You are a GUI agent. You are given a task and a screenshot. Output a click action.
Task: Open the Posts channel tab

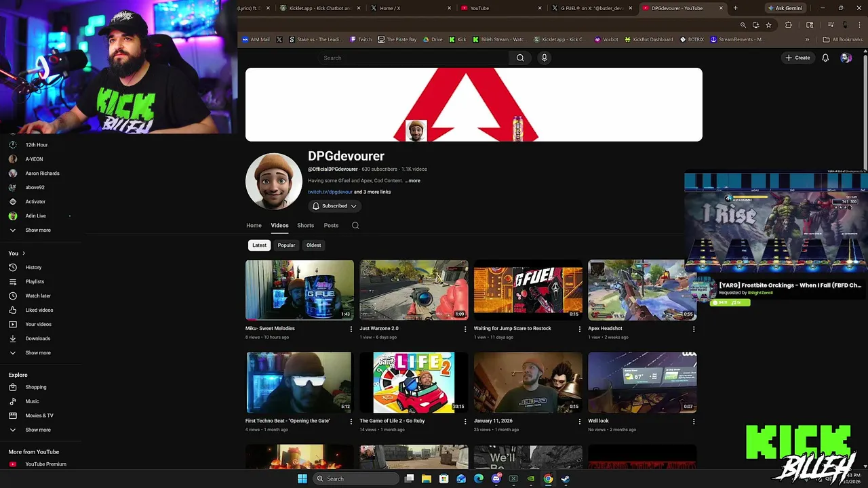(x=331, y=226)
